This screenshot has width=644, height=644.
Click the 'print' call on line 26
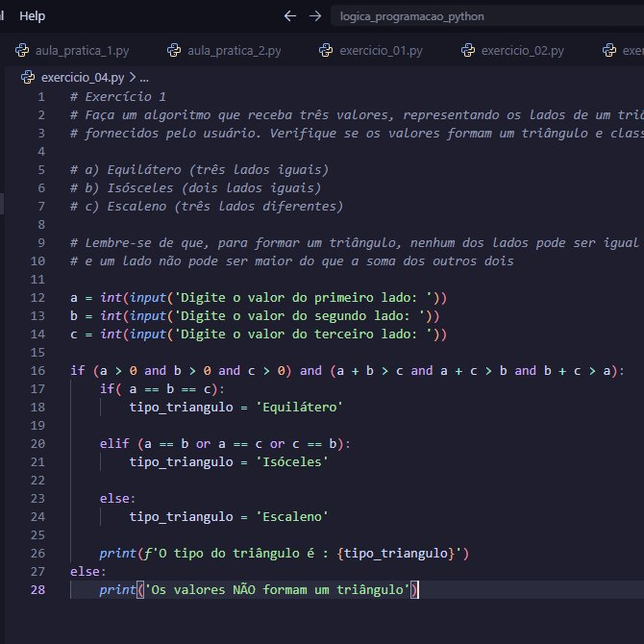(x=117, y=554)
